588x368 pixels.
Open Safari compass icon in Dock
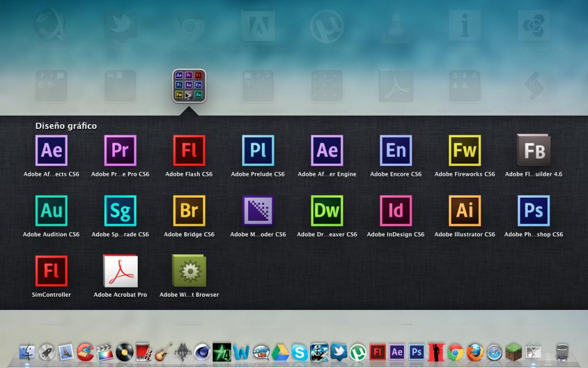point(494,352)
